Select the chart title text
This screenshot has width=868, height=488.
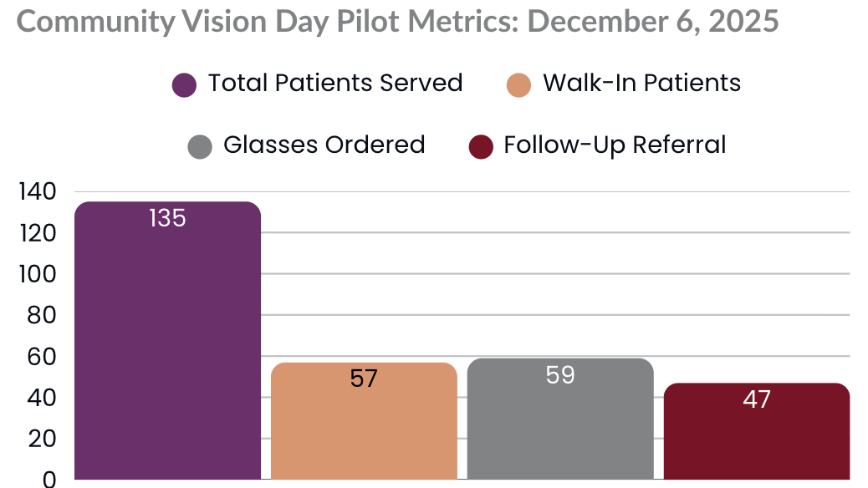click(397, 22)
